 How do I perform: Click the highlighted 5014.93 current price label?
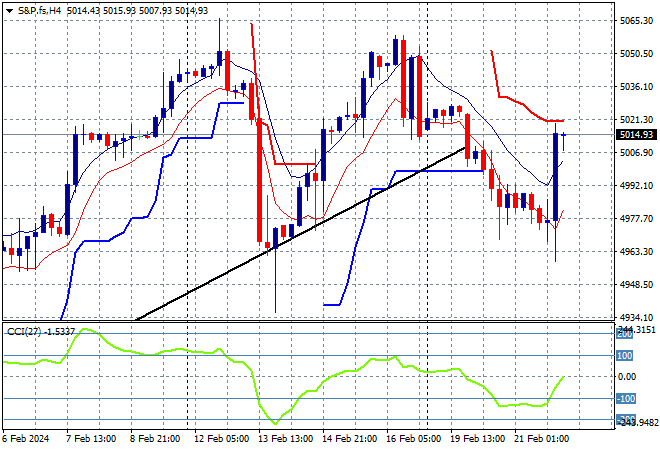tap(636, 135)
